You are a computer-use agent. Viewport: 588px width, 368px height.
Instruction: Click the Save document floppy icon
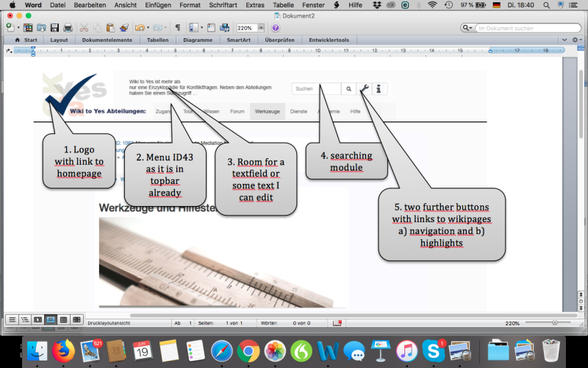pos(54,27)
